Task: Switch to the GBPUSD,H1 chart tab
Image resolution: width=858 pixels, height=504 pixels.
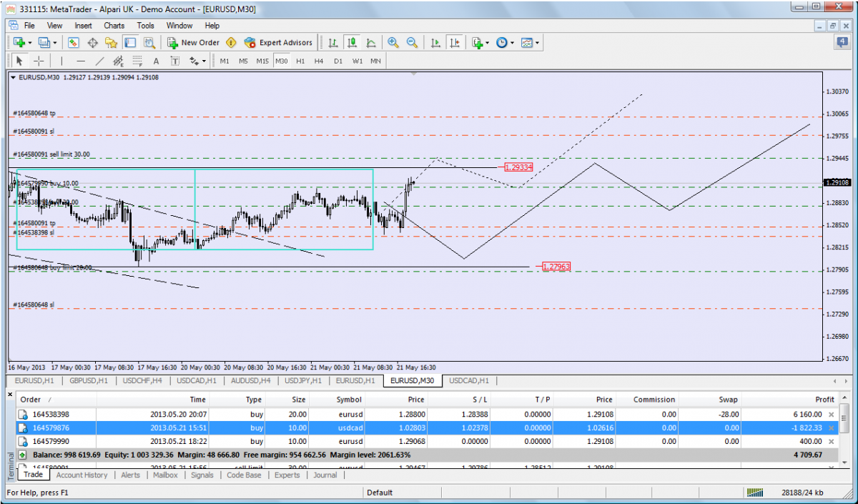Action: click(89, 380)
